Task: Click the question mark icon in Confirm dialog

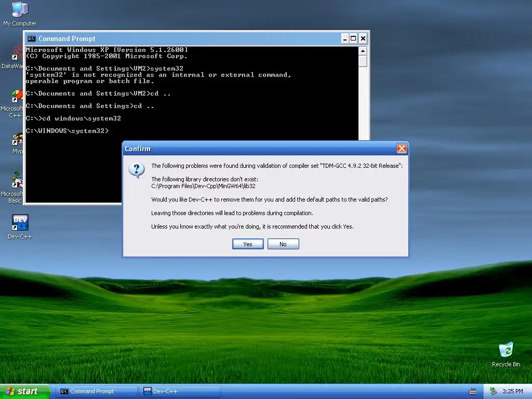Action: (137, 170)
